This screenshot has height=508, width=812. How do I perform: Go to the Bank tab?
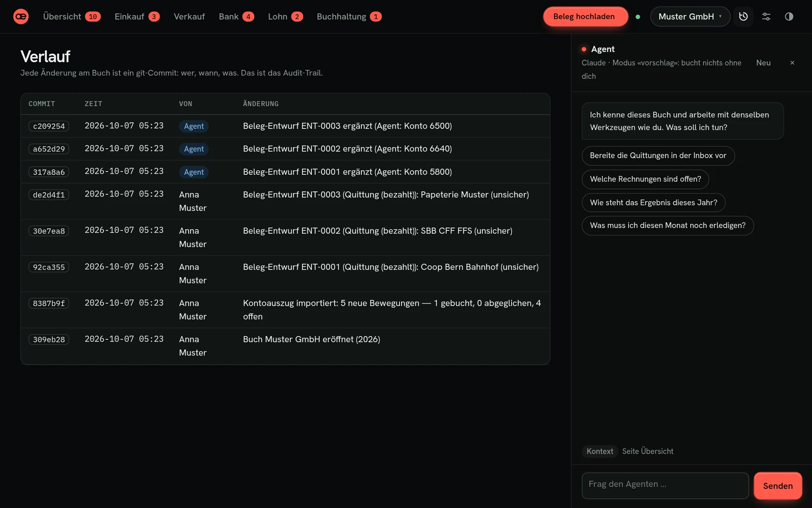click(236, 17)
